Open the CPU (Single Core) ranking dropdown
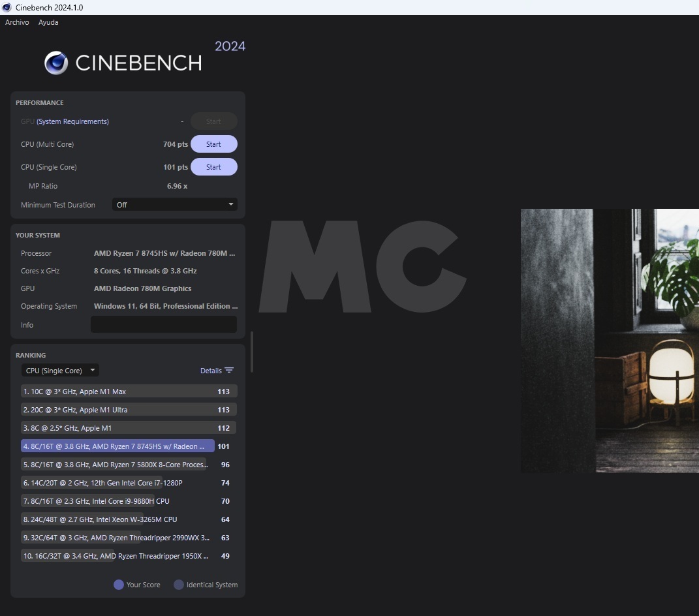Viewport: 699px width, 616px height. (60, 371)
